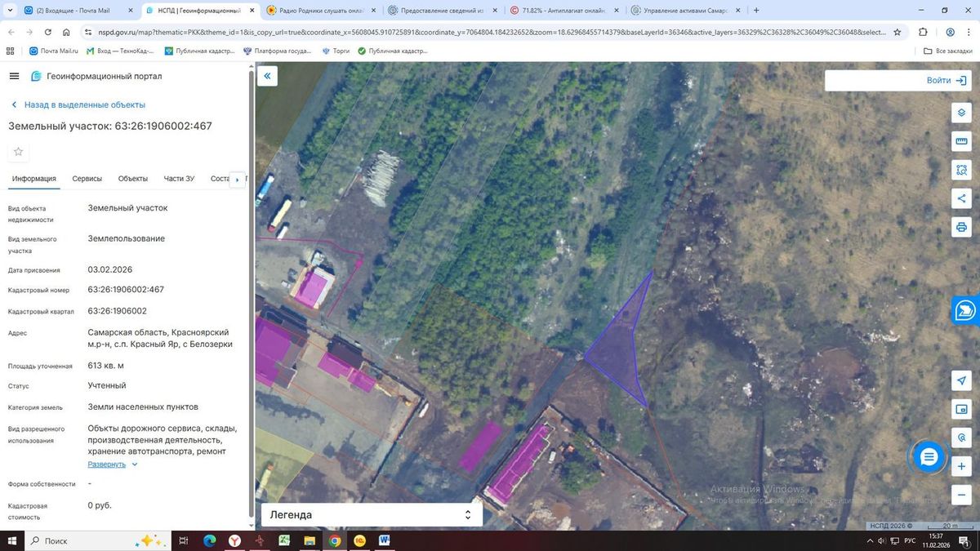Expand the permitted use text via Развернуть
Viewport: 980px width, 551px height.
click(x=113, y=464)
